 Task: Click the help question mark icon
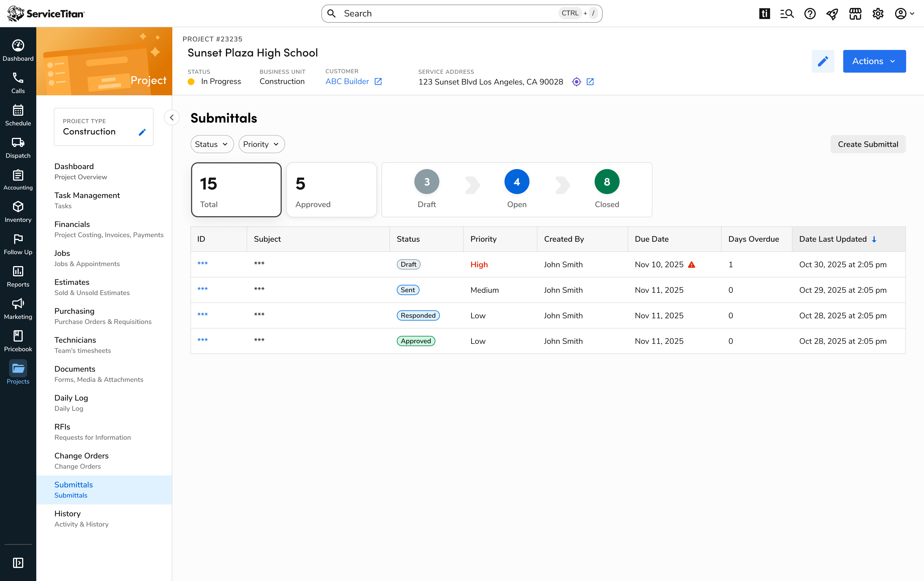(x=810, y=14)
